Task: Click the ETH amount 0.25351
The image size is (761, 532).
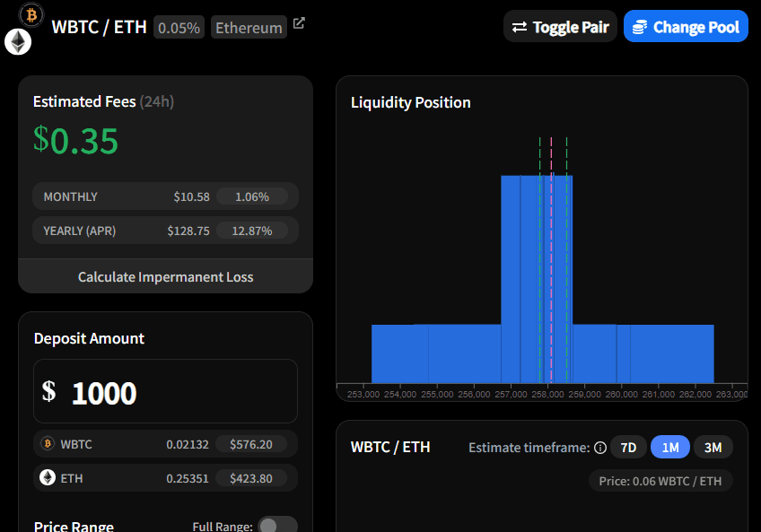Action: 188,478
